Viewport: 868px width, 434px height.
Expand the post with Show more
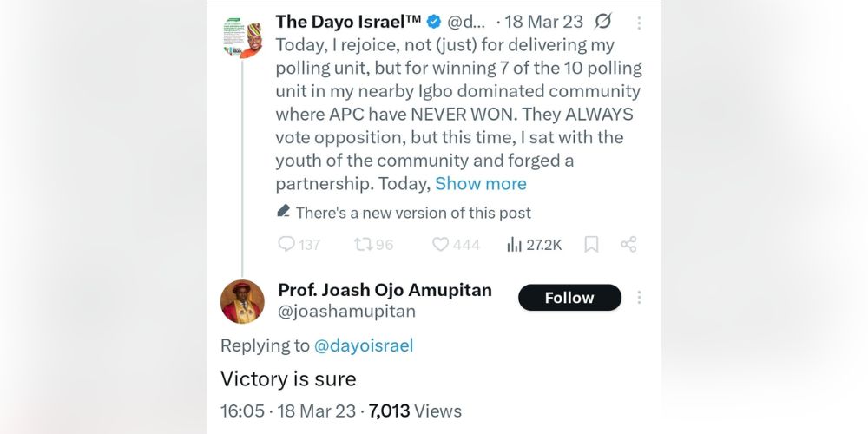pyautogui.click(x=481, y=184)
